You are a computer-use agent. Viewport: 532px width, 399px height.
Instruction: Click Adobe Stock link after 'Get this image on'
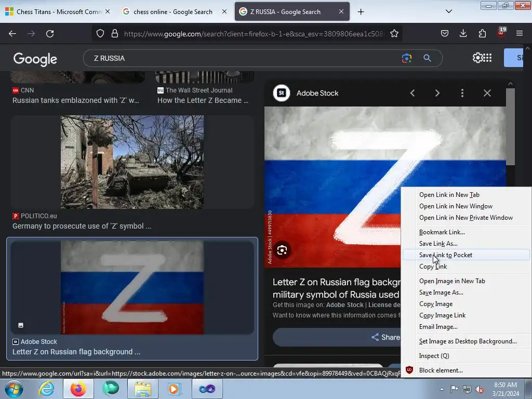coord(345,304)
